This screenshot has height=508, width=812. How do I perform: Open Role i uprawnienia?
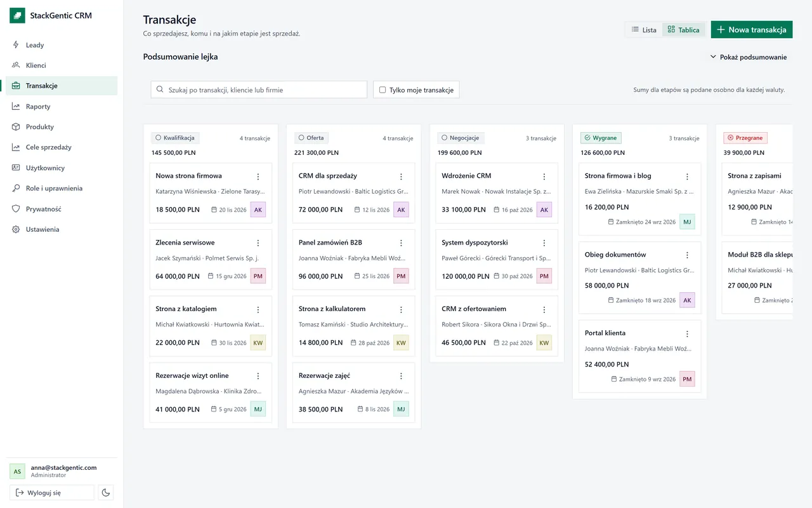click(62, 189)
